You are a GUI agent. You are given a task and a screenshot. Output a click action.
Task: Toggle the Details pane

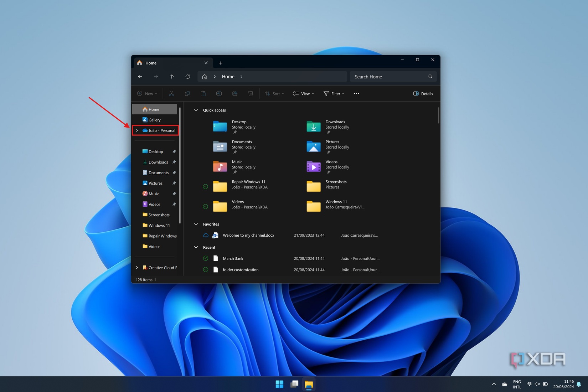(x=423, y=93)
